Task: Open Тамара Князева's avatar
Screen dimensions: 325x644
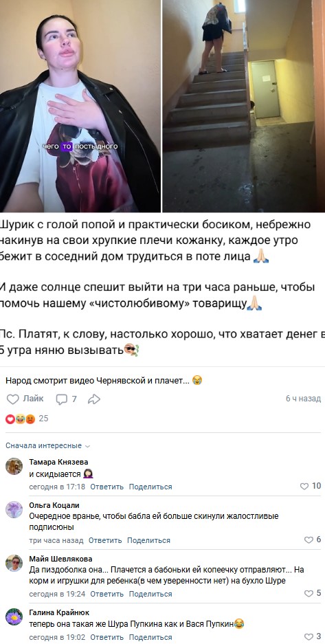Action: coord(14,466)
